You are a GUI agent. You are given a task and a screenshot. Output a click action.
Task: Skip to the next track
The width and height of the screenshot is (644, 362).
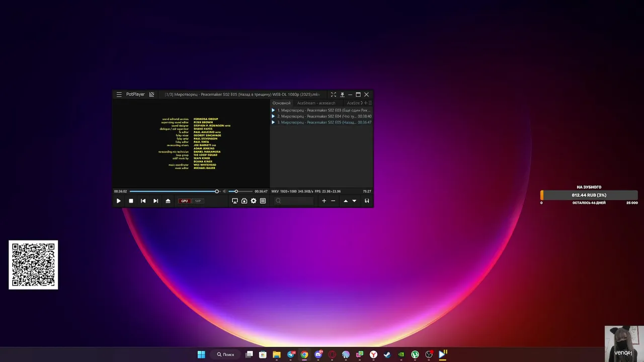point(155,201)
